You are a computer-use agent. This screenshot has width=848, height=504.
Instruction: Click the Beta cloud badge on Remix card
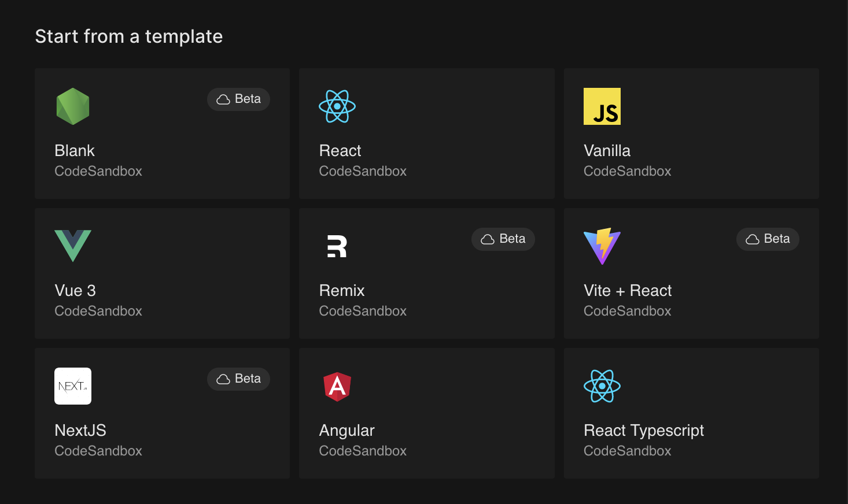tap(503, 239)
